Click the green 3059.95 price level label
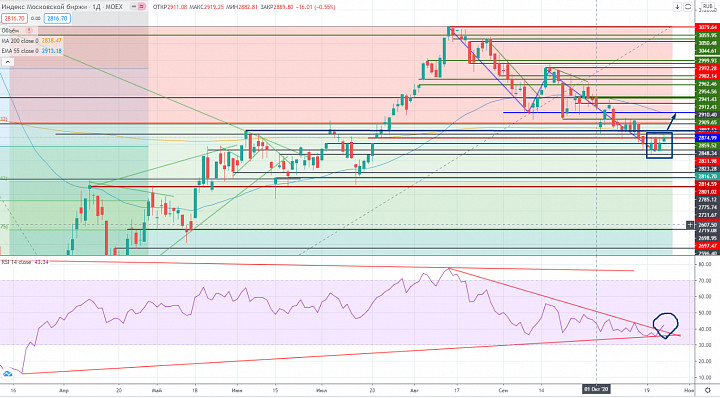Image resolution: width=720 pixels, height=398 pixels. pyautogui.click(x=707, y=35)
